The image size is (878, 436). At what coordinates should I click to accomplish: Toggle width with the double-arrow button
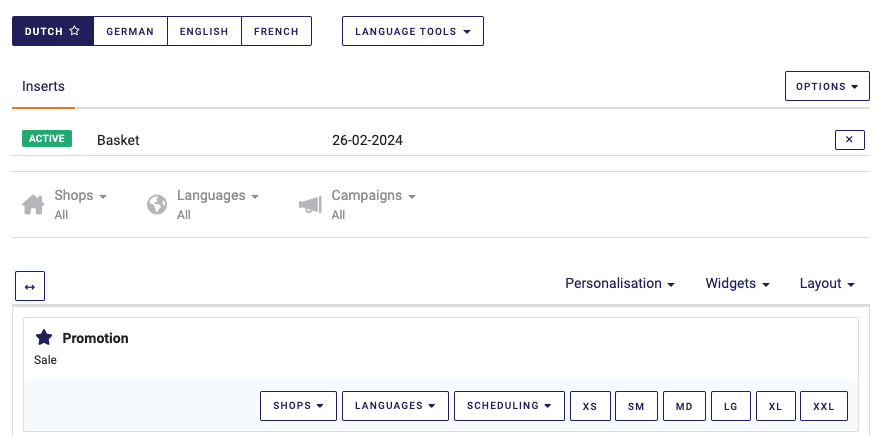click(30, 287)
